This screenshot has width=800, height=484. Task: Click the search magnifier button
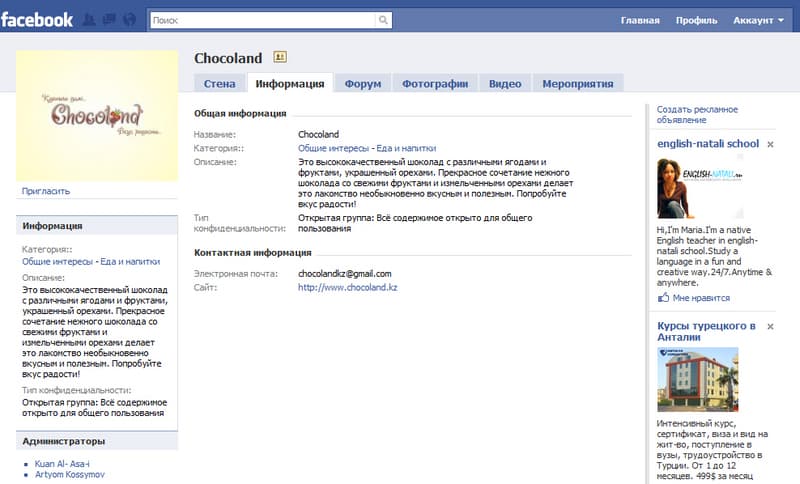coord(383,20)
